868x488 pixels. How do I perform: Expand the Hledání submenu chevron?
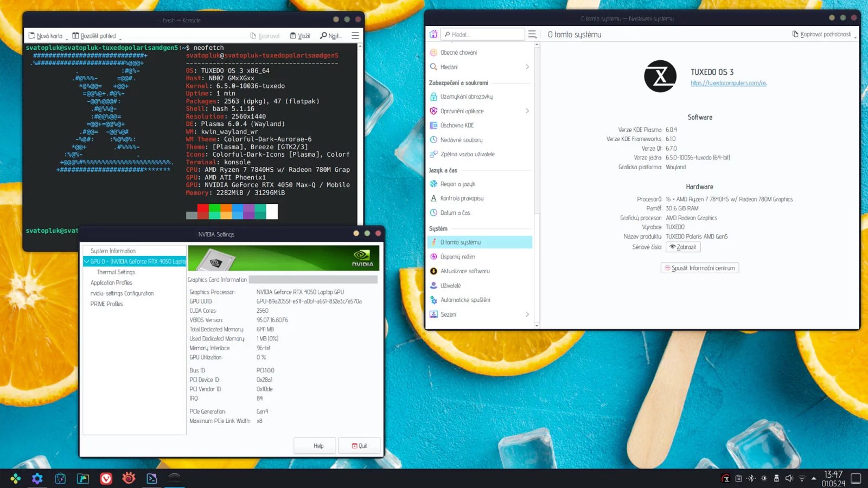pos(527,67)
